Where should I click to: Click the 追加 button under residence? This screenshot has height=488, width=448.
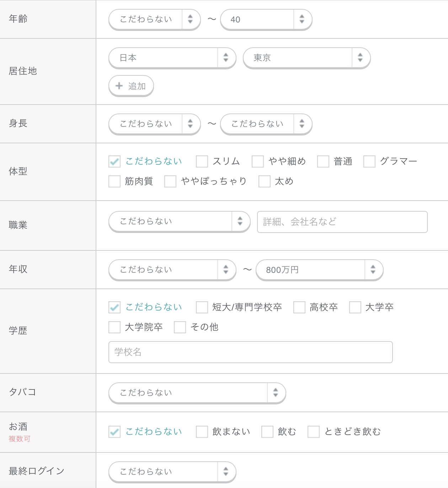click(x=131, y=86)
